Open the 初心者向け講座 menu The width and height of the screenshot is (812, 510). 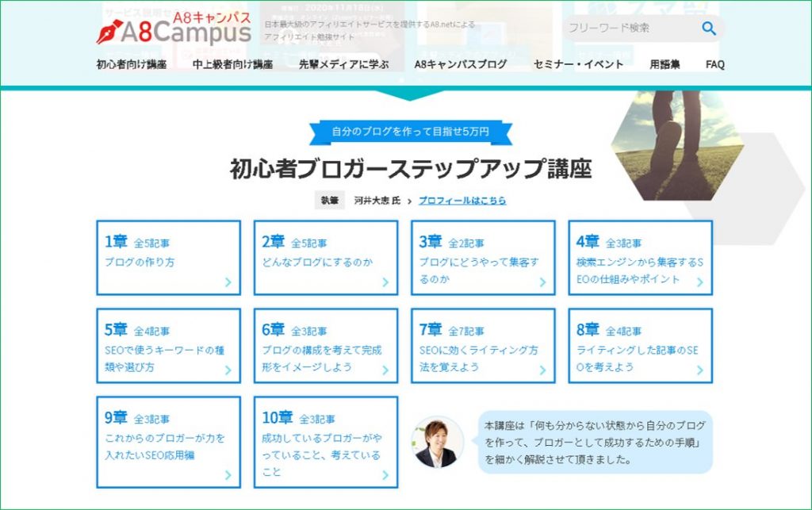pos(131,65)
